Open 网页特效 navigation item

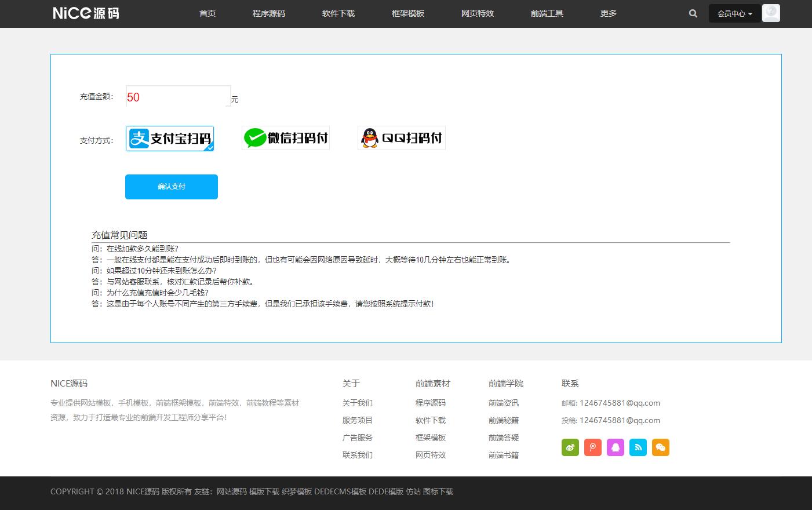coord(478,13)
